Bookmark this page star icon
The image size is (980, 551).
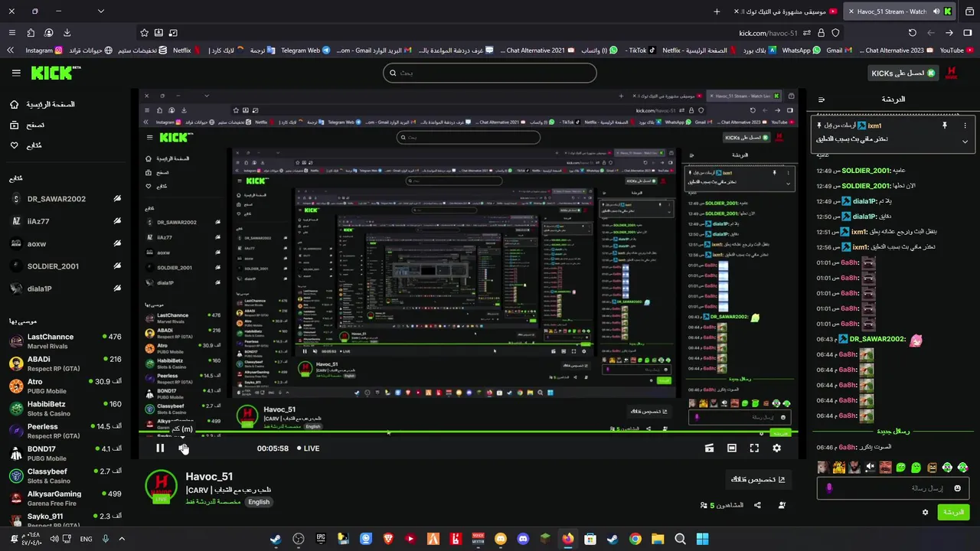pyautogui.click(x=144, y=33)
